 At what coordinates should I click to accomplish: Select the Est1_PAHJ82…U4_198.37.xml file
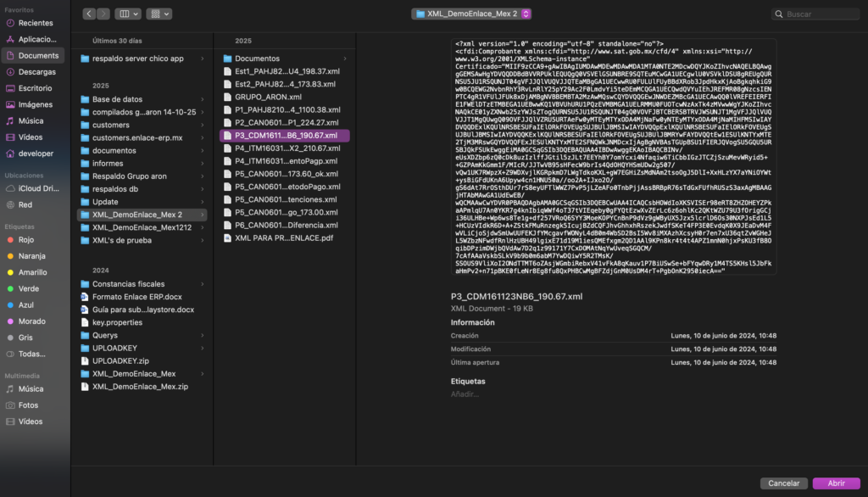[x=285, y=71]
